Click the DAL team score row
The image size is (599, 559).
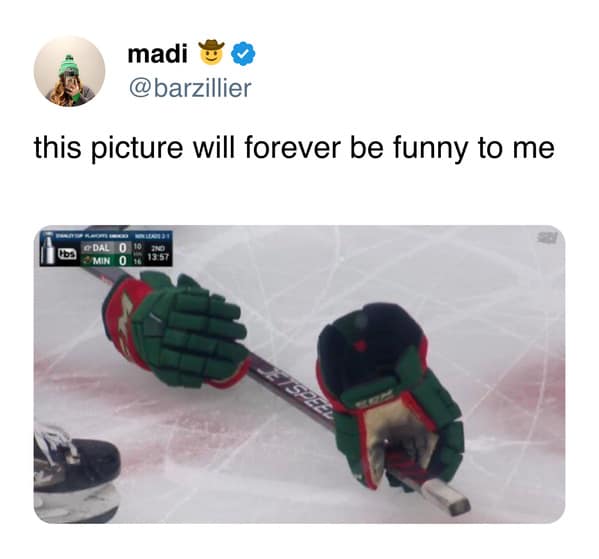[x=106, y=248]
